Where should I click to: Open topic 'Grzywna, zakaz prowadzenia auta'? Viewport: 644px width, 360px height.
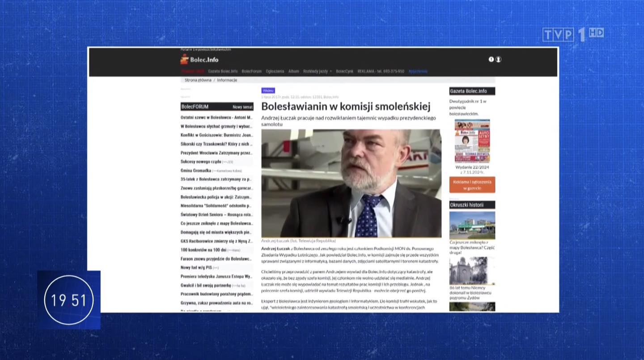tap(216, 303)
